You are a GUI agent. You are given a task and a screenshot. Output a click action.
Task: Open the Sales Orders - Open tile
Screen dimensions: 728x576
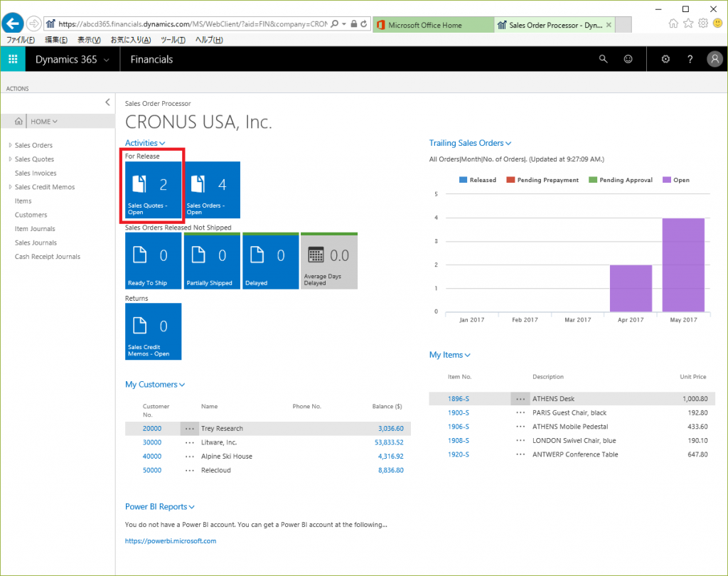[212, 190]
